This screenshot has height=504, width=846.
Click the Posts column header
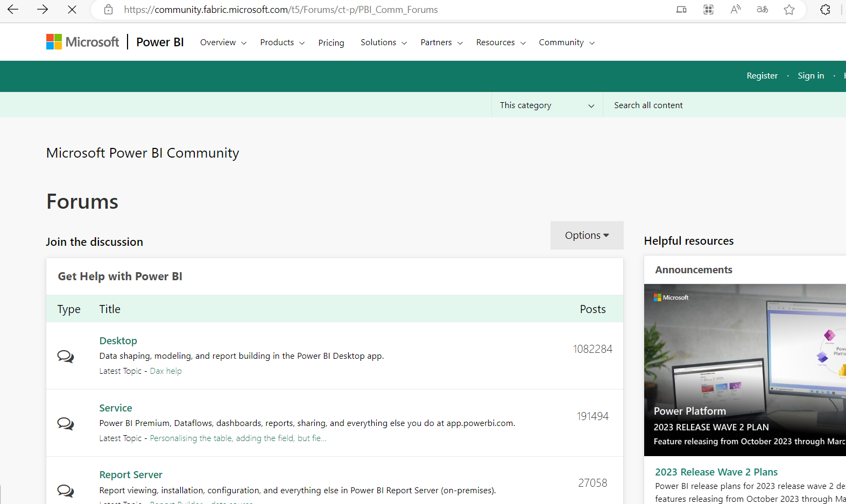click(593, 309)
